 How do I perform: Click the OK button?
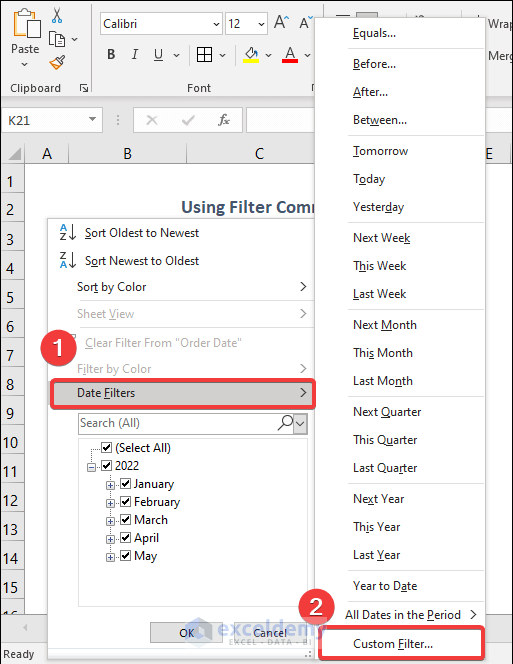pos(186,632)
